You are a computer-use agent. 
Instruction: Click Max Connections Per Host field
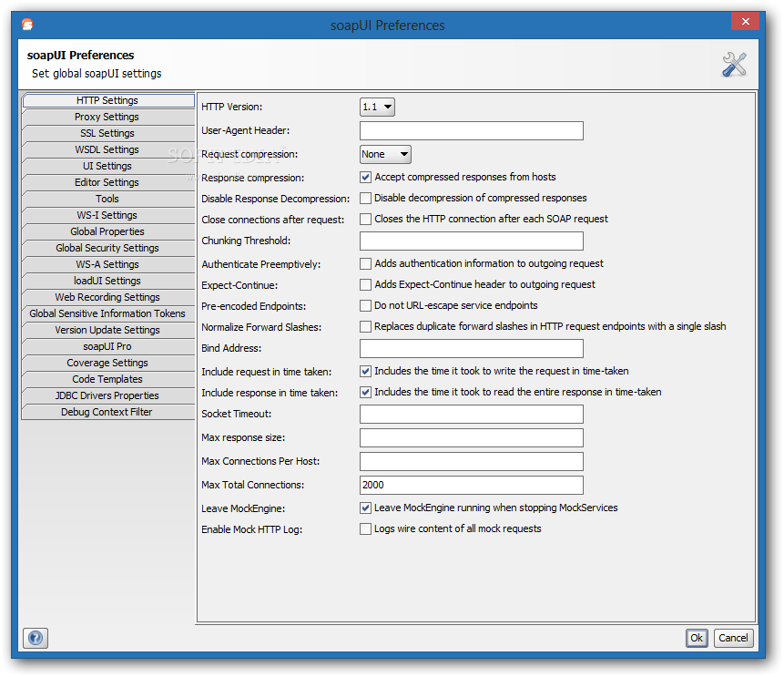pos(471,461)
